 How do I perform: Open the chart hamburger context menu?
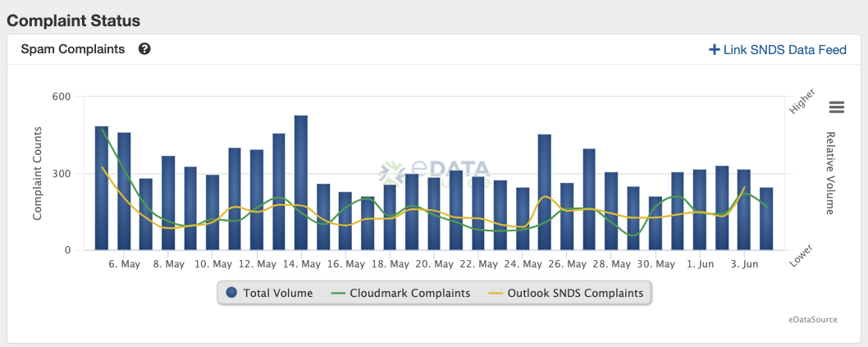836,107
